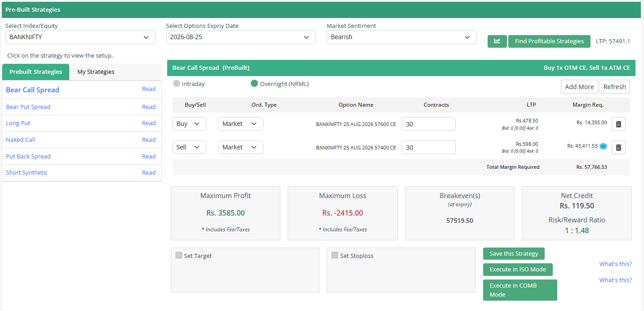Click the Refresh button
The image size is (644, 311).
pos(615,87)
